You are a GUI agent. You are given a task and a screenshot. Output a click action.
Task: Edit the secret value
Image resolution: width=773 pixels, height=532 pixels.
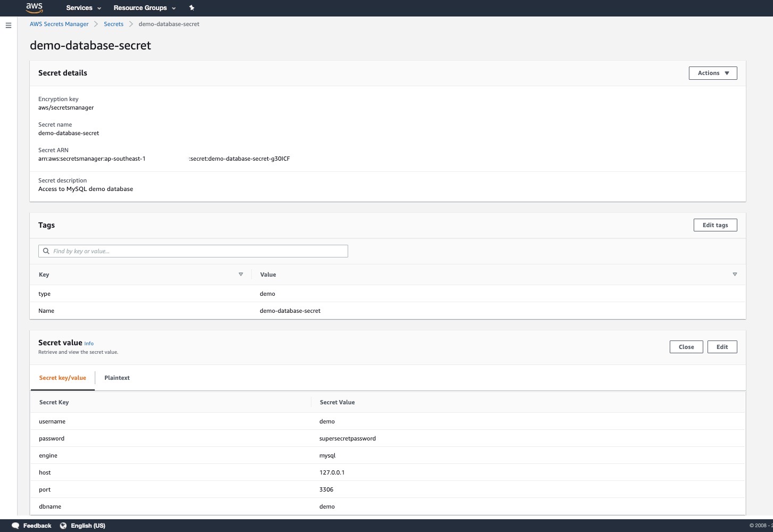[x=722, y=347]
